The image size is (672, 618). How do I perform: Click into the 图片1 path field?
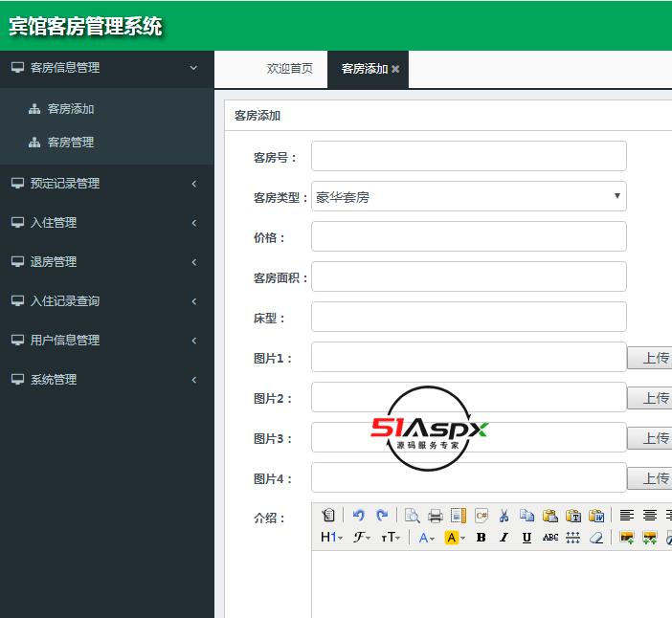click(x=469, y=357)
